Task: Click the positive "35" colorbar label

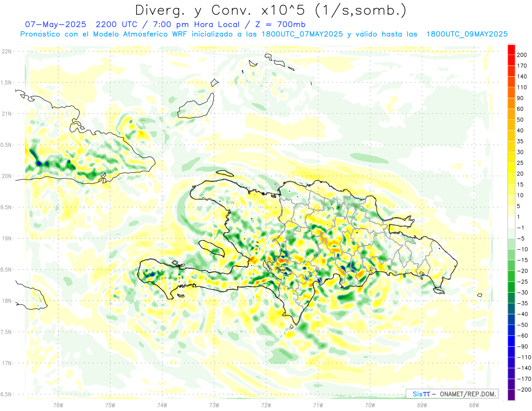Action: click(520, 141)
